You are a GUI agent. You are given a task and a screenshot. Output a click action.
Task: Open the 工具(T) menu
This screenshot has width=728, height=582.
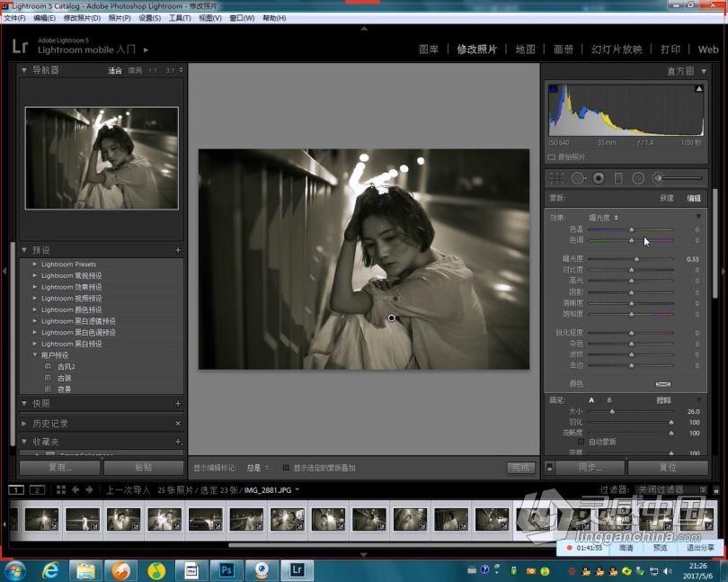coord(180,18)
